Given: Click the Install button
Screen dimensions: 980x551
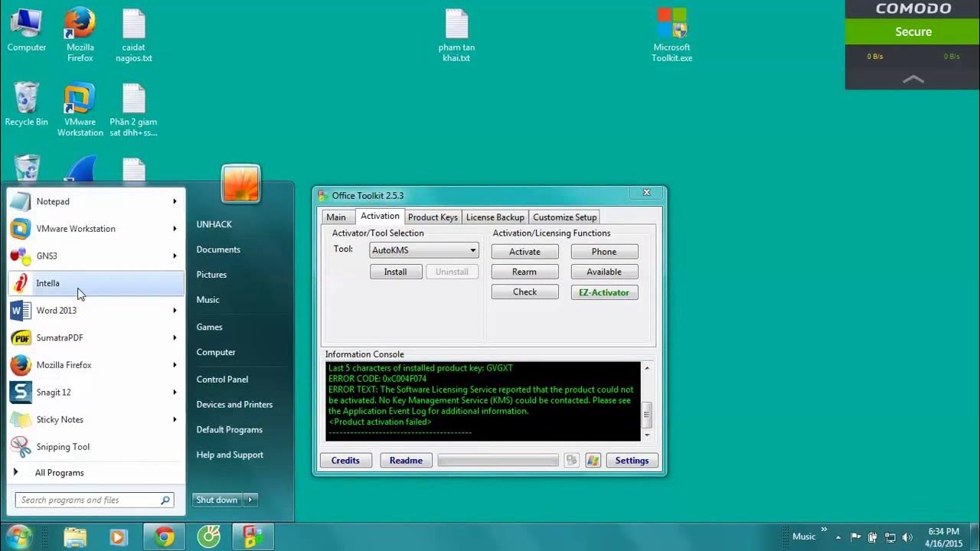Looking at the screenshot, I should point(396,272).
